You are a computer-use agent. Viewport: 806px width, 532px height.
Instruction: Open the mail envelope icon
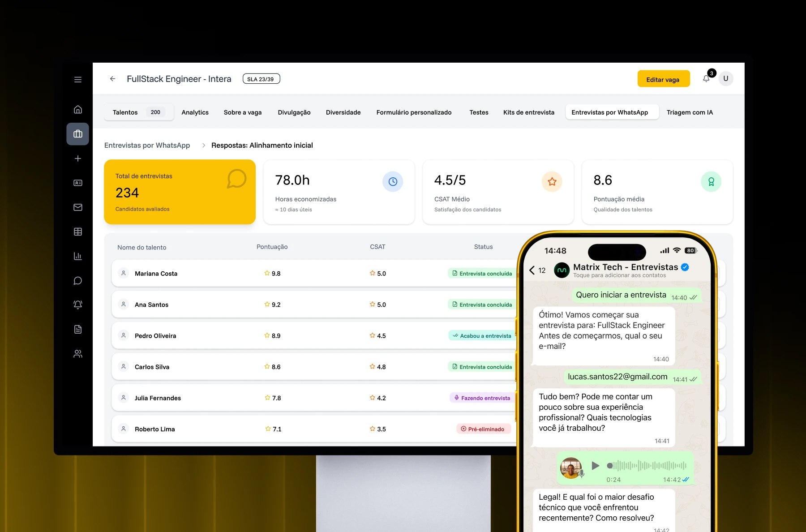pyautogui.click(x=78, y=207)
